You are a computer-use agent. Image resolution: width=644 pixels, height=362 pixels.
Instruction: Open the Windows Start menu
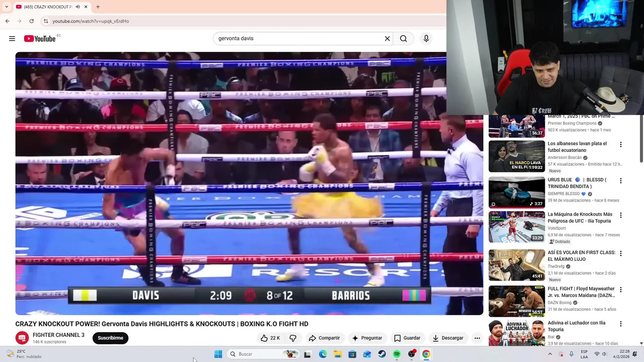coord(218,354)
